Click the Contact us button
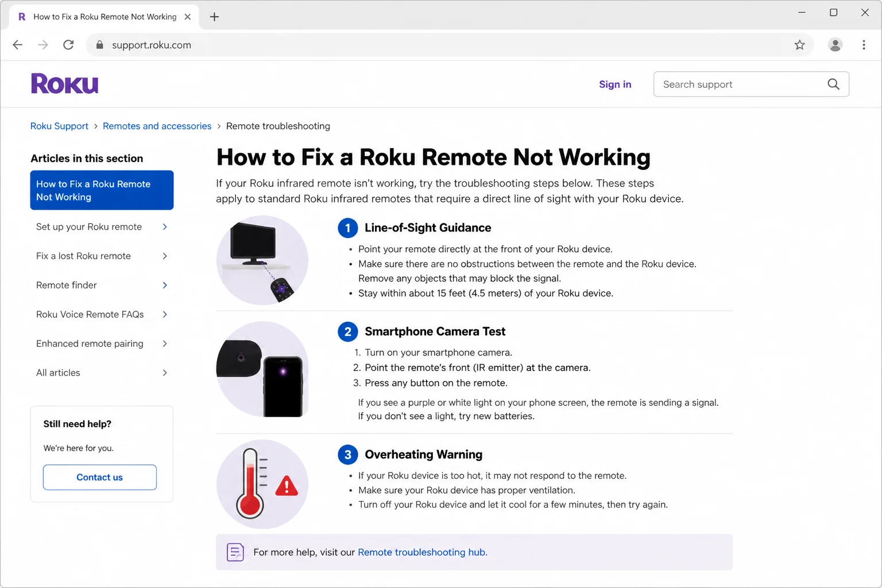882x588 pixels. pyautogui.click(x=100, y=477)
